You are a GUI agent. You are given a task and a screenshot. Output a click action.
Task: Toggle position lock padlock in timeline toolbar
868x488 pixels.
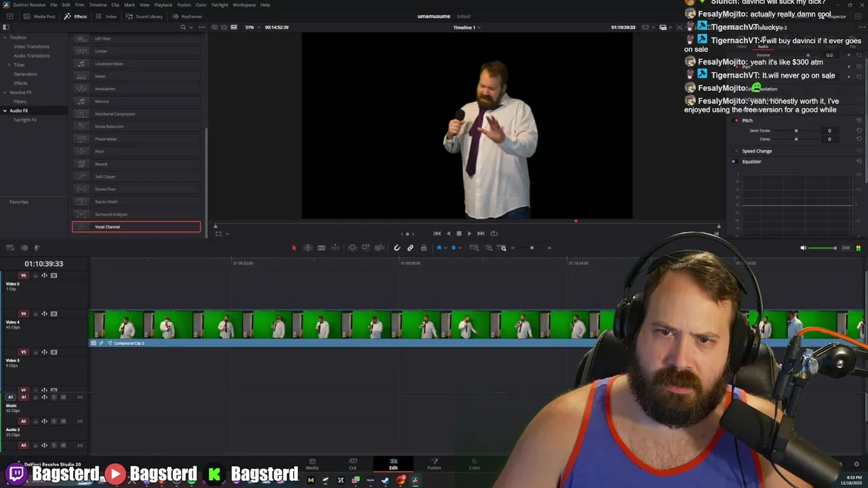[x=424, y=248]
